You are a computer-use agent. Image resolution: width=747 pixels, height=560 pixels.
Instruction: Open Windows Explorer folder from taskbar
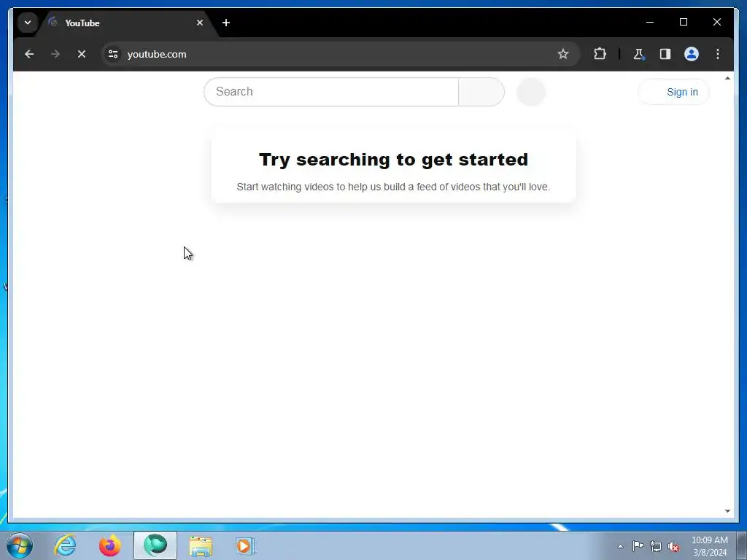coord(201,545)
